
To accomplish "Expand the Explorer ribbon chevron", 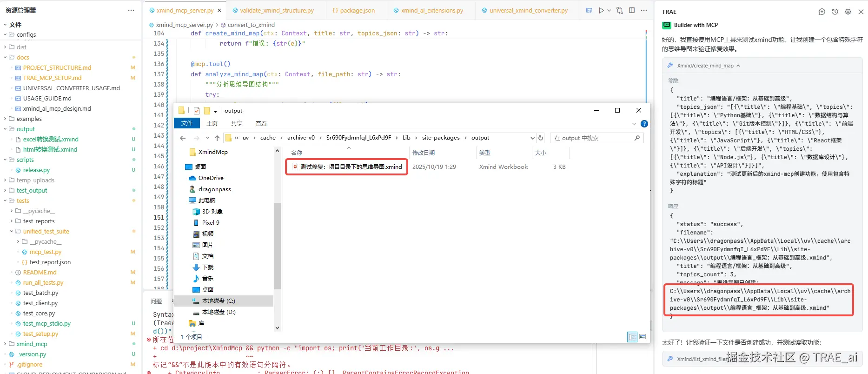I will (634, 124).
